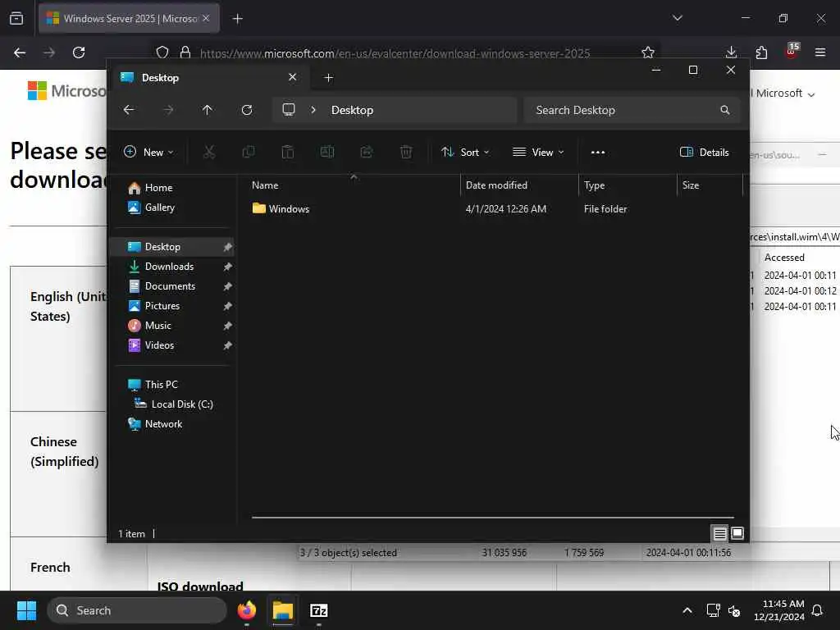
Task: Select the Desktop tab in Explorer
Action: click(x=209, y=78)
